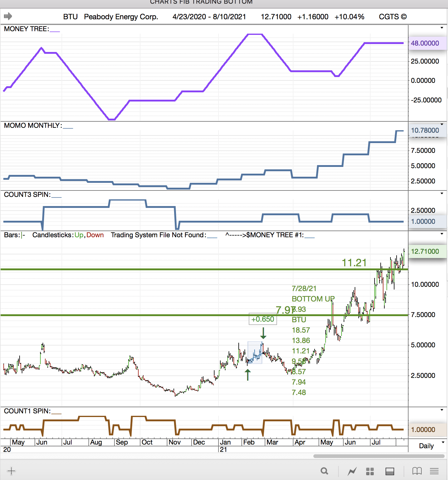Click the dark green down arrow marker

pos(263,333)
